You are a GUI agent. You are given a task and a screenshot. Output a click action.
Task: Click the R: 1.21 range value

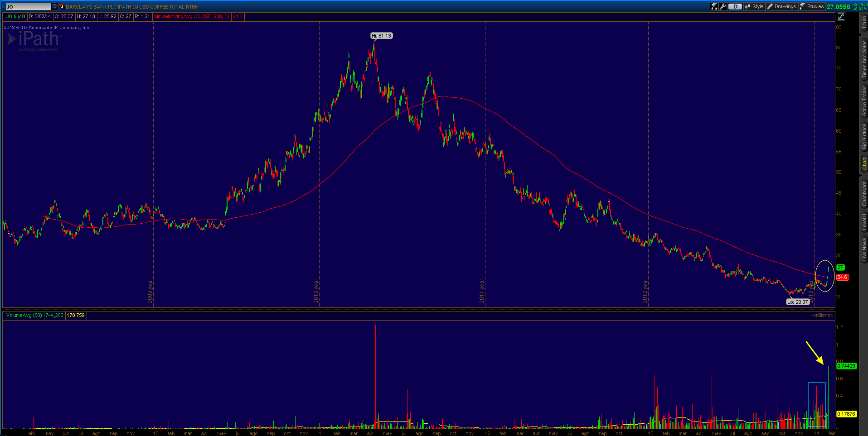(142, 16)
